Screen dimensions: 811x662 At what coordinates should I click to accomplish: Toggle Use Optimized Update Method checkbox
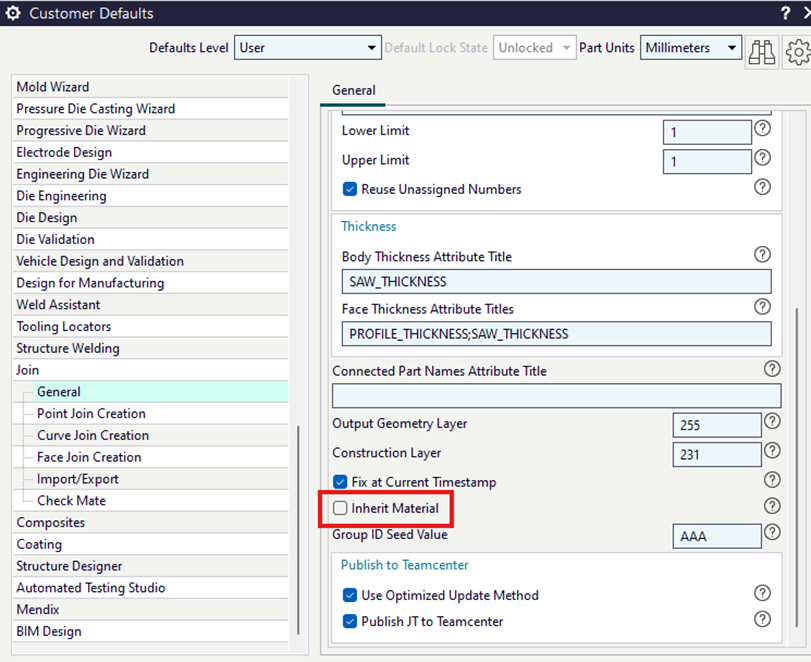coord(350,595)
